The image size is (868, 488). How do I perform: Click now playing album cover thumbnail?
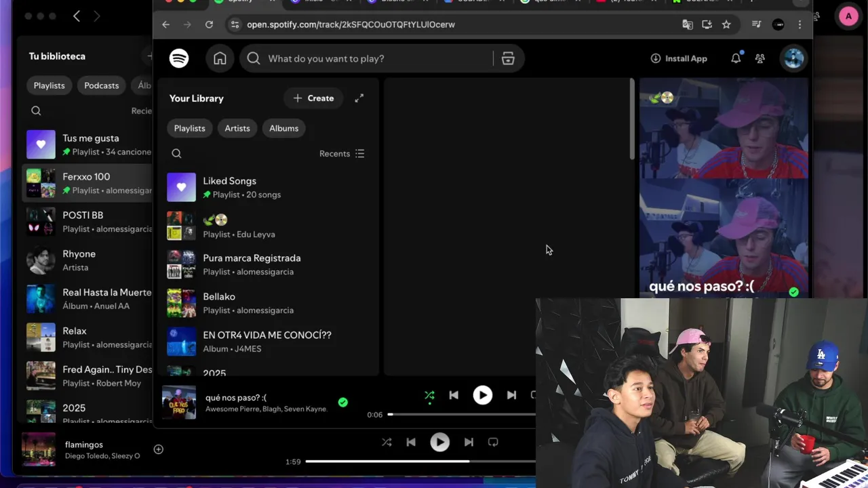(x=179, y=402)
